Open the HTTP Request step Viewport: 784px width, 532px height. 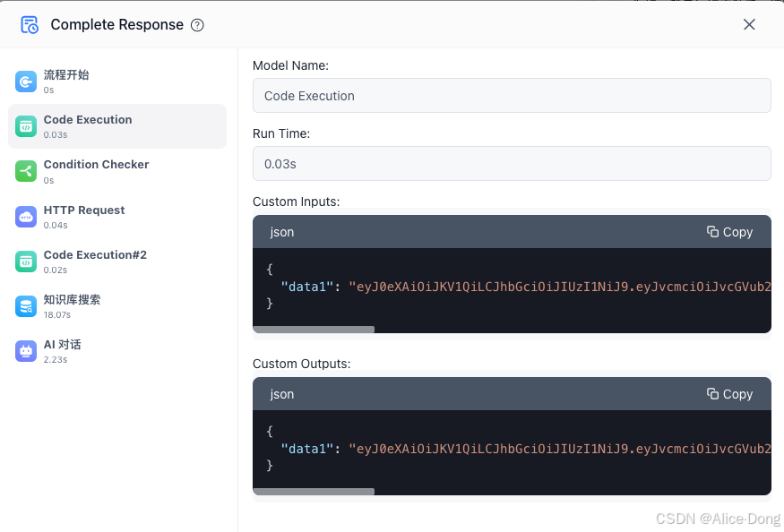117,217
